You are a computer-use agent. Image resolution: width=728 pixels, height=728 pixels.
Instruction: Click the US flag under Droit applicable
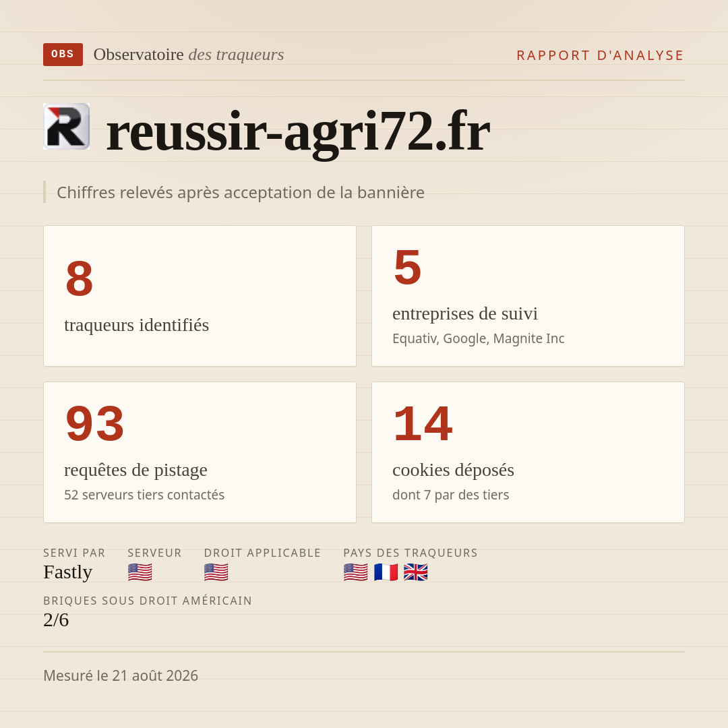[216, 572]
